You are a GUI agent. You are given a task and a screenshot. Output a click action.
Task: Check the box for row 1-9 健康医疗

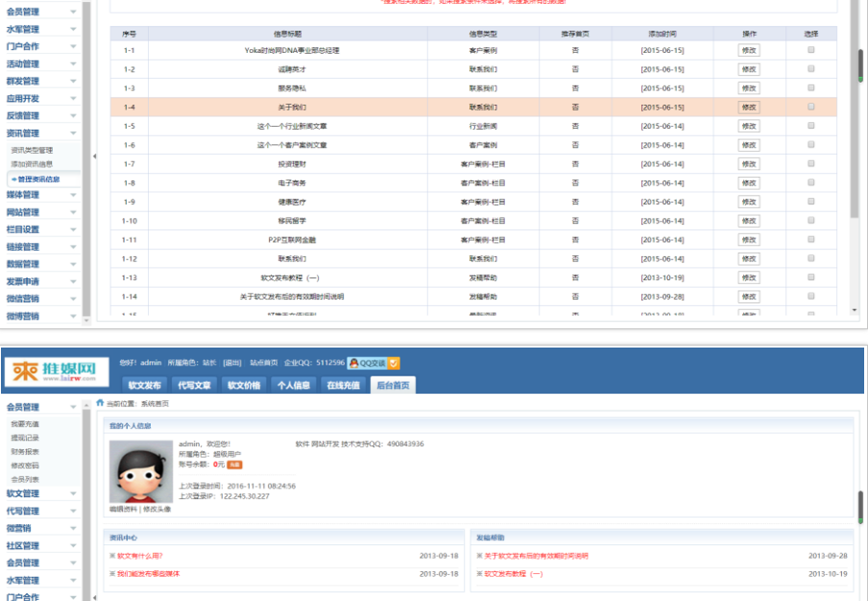coord(811,202)
